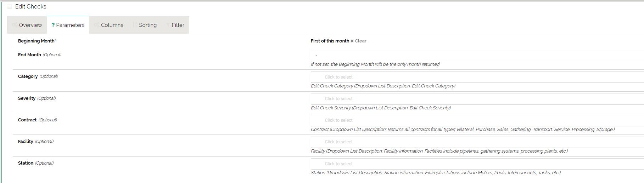
Task: Go to the Sorting tab
Action: tap(147, 25)
